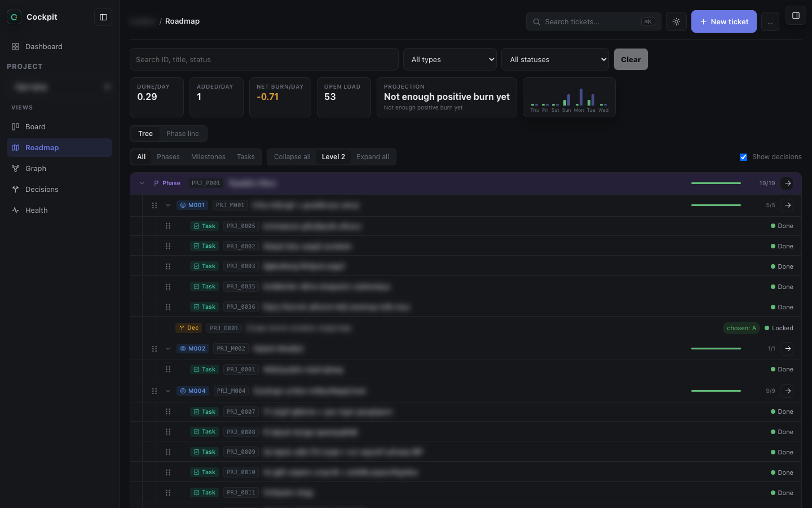Select the Roadmap view
The image size is (812, 508).
59,147
